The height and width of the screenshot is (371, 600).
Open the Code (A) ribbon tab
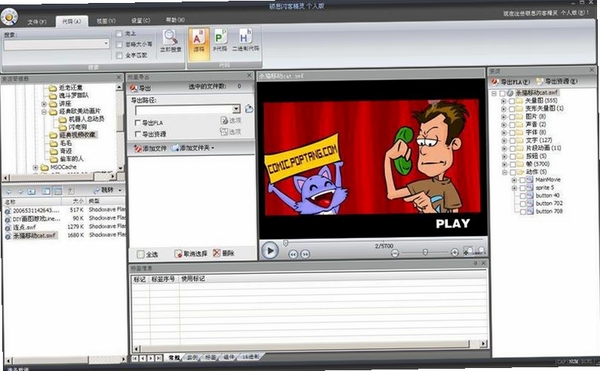(72, 21)
